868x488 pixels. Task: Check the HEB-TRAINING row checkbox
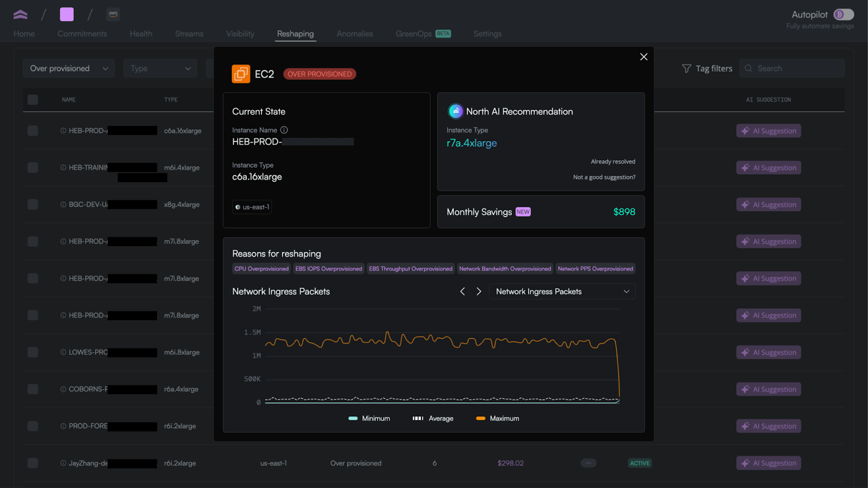click(33, 168)
